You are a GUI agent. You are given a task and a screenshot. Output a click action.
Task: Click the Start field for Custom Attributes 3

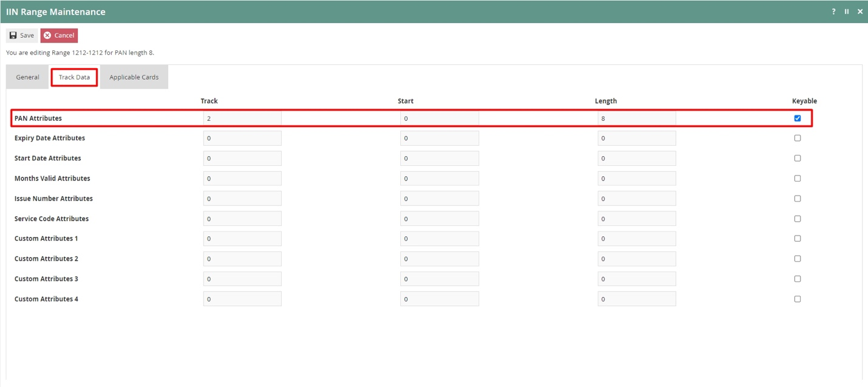(439, 278)
